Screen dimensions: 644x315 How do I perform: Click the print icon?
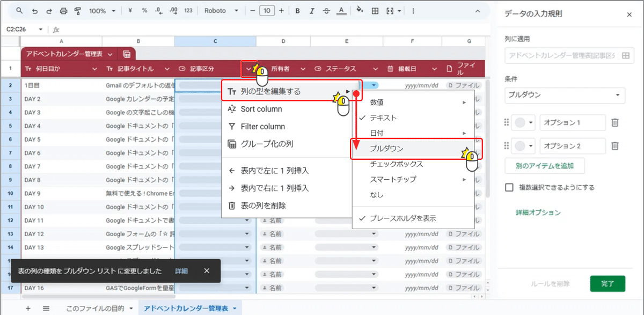pos(64,11)
